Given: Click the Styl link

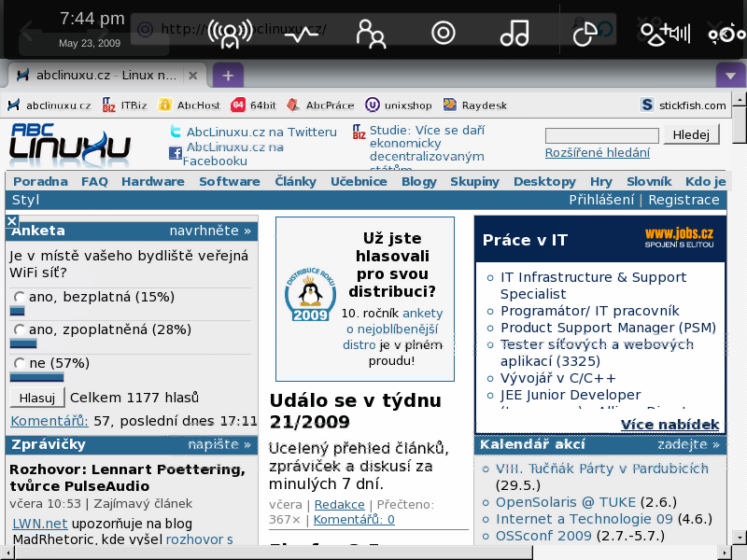Looking at the screenshot, I should (x=25, y=200).
